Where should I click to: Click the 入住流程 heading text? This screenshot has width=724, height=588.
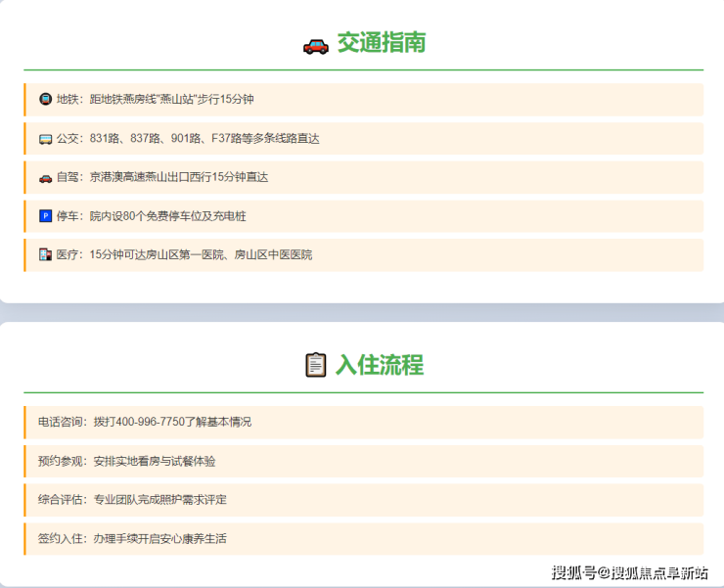(x=380, y=365)
